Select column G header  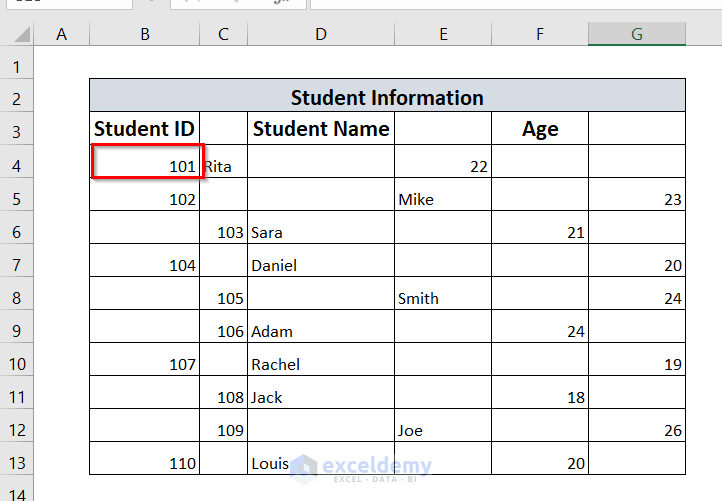point(637,34)
